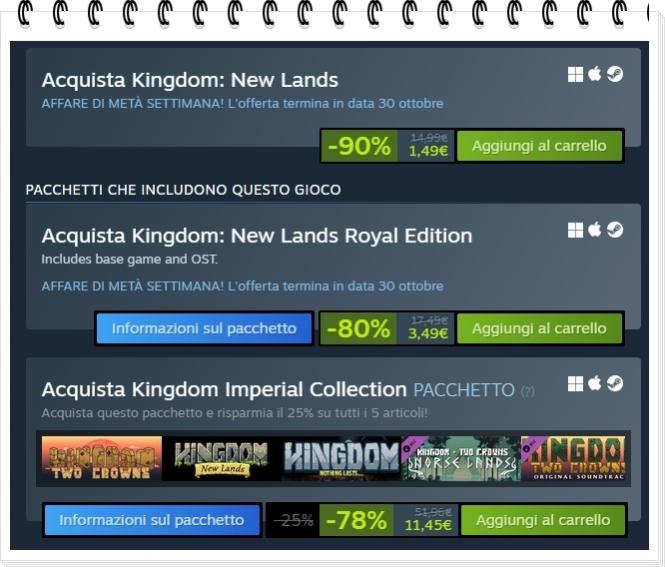The width and height of the screenshot is (665, 567).
Task: Open Kingdom Two Crowns thumbnail
Action: pos(102,458)
